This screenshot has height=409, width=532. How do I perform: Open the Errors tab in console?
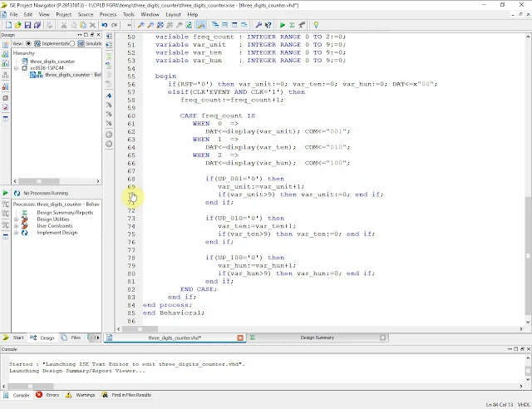47,395
